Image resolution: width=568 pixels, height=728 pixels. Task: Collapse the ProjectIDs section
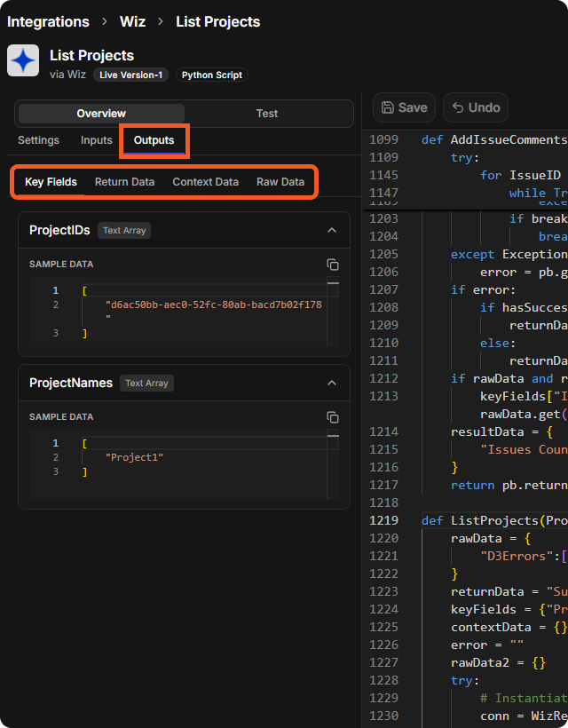[332, 230]
